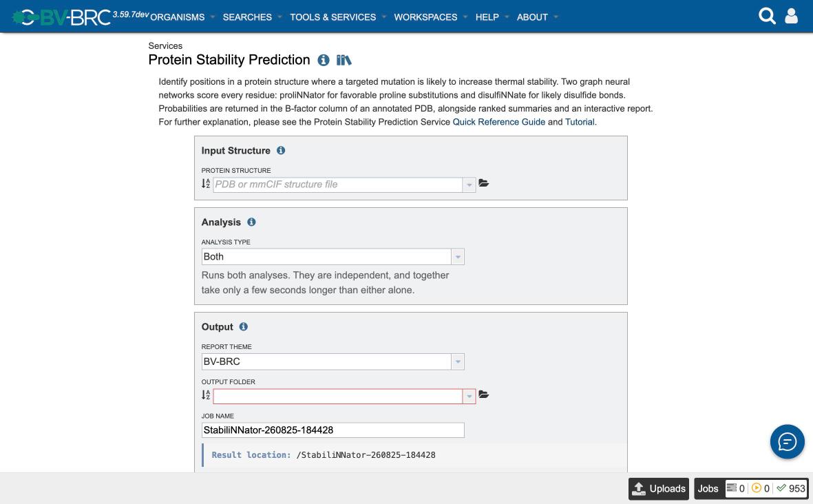Open folder browser for output folder
The image size is (813, 504).
pyautogui.click(x=484, y=395)
